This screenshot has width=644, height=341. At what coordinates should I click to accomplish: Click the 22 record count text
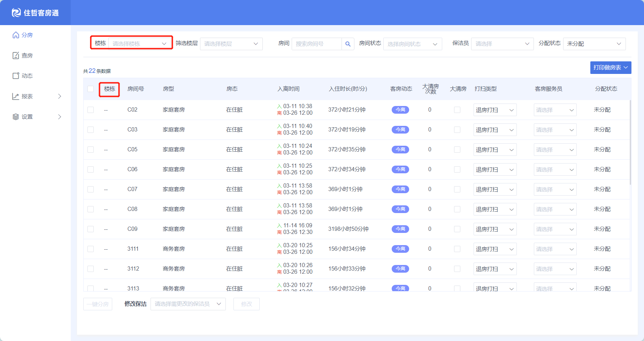(92, 71)
